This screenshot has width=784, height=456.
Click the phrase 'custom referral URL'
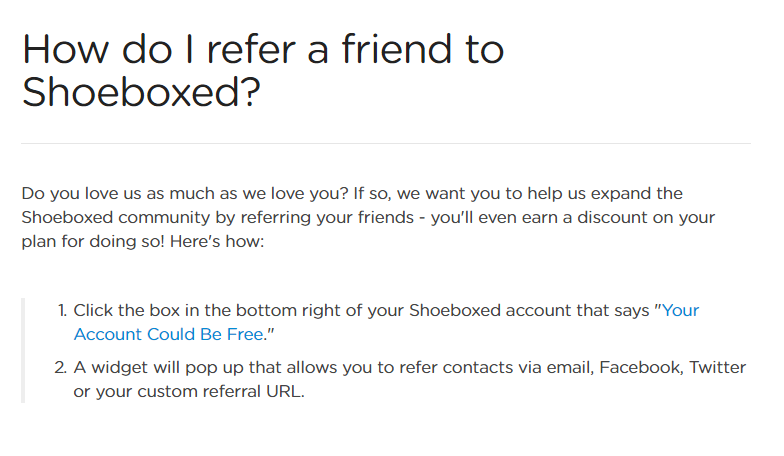click(220, 392)
